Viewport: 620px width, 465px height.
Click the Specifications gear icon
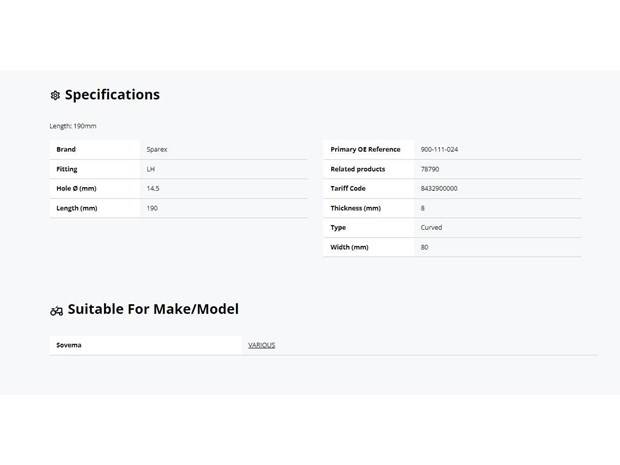pyautogui.click(x=55, y=95)
